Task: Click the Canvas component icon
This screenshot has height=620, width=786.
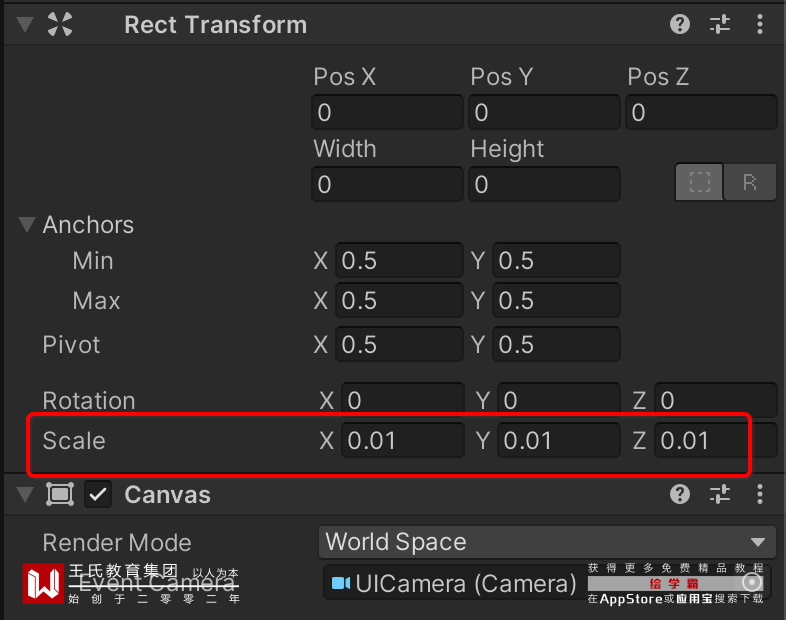Action: tap(60, 494)
